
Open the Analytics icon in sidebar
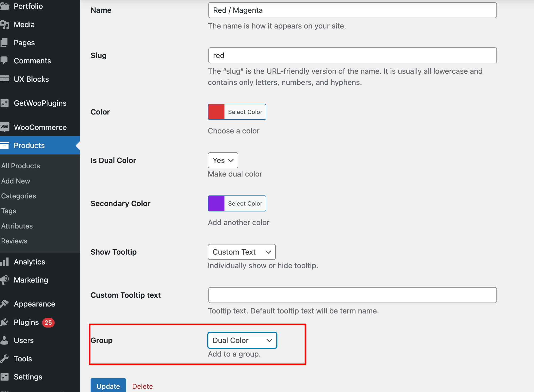click(x=5, y=262)
